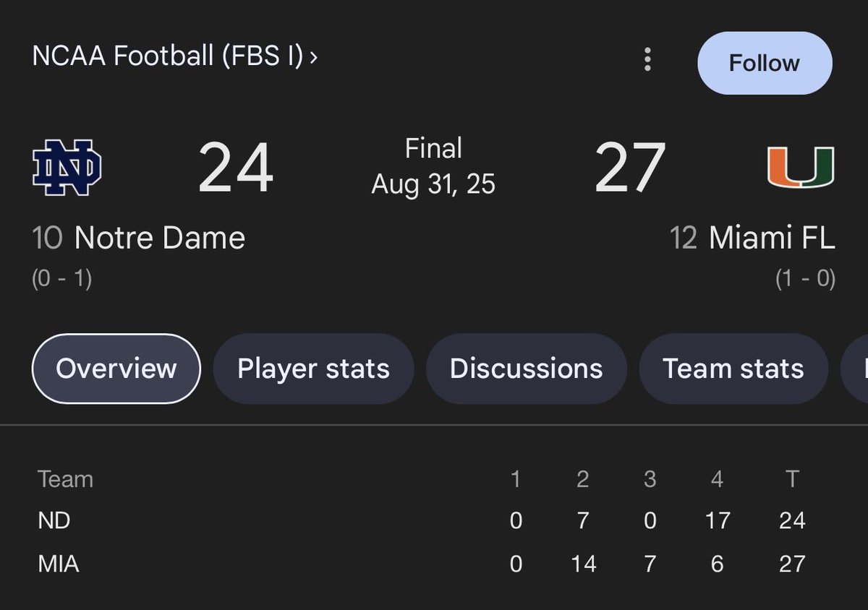
Task: Select the partially hidden tab after Team stats
Action: pos(855,369)
